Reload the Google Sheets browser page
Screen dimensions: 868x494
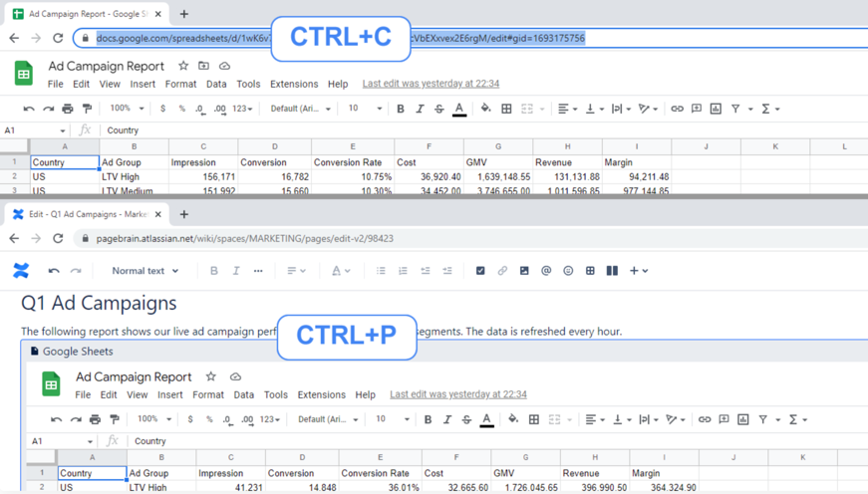(x=58, y=38)
